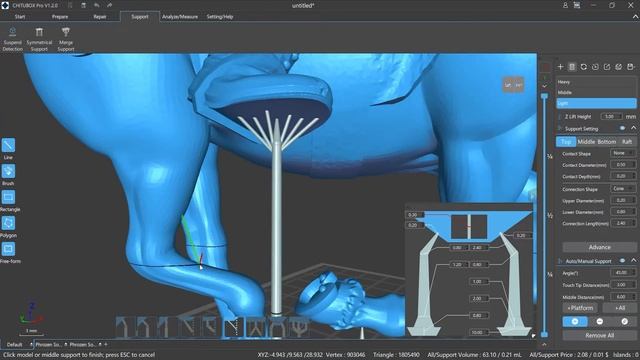The image size is (640, 360).
Task: Collapse the Auto/Manual Support section
Action: (x=633, y=260)
